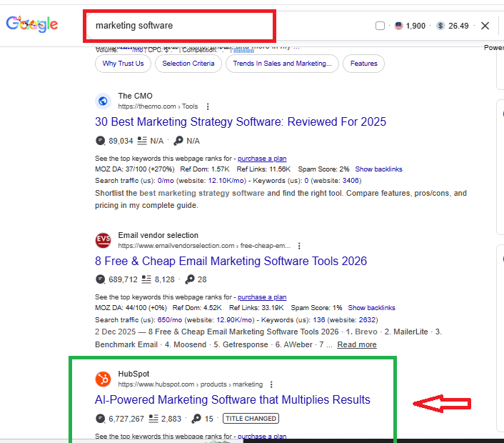Click thecmo.com Tools breadcrumb URL
504x443 pixels.
158,106
